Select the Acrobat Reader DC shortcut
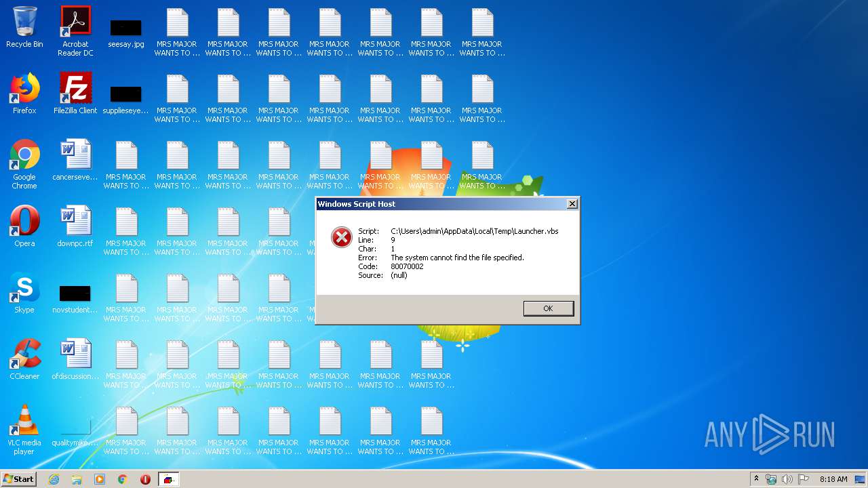Image resolution: width=868 pixels, height=488 pixels. click(75, 31)
